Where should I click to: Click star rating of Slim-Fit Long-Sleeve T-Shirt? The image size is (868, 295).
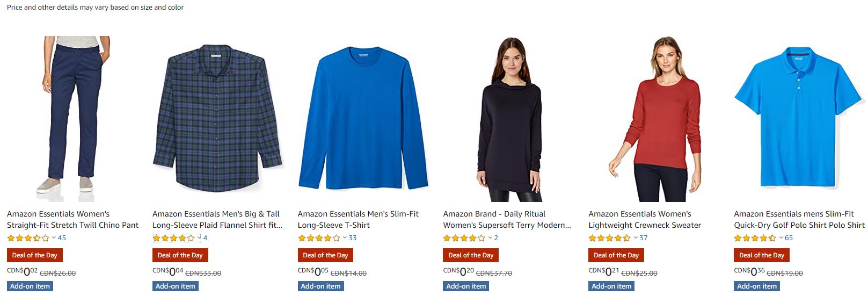[319, 238]
